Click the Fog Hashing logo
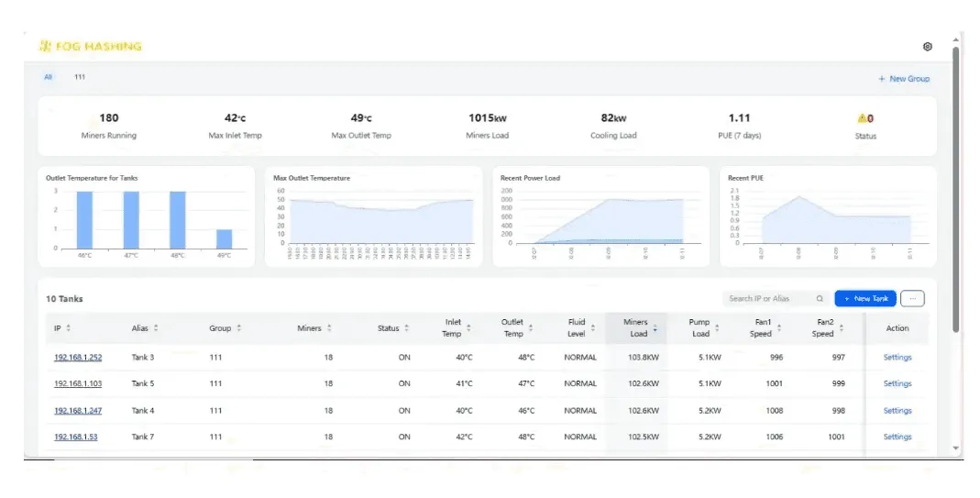 pyautogui.click(x=90, y=46)
